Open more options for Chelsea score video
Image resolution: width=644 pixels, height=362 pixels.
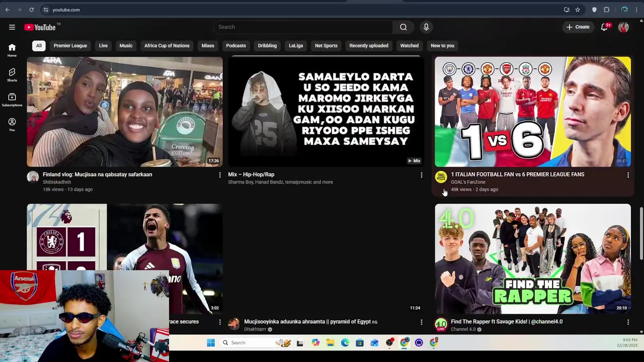point(219,322)
